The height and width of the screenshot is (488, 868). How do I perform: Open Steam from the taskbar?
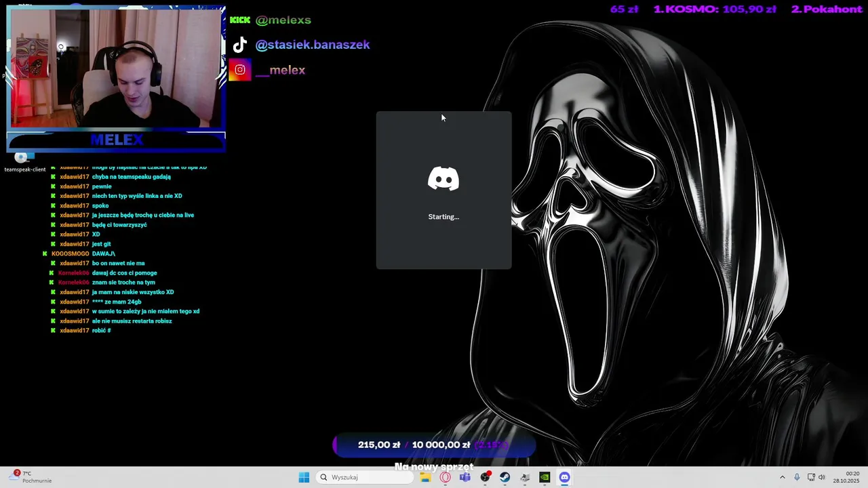[505, 477]
